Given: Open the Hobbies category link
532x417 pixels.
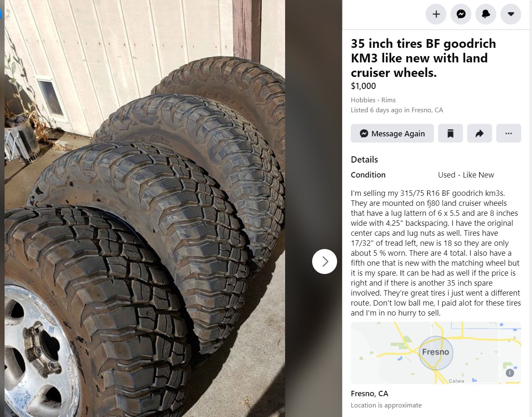Looking at the screenshot, I should point(363,100).
